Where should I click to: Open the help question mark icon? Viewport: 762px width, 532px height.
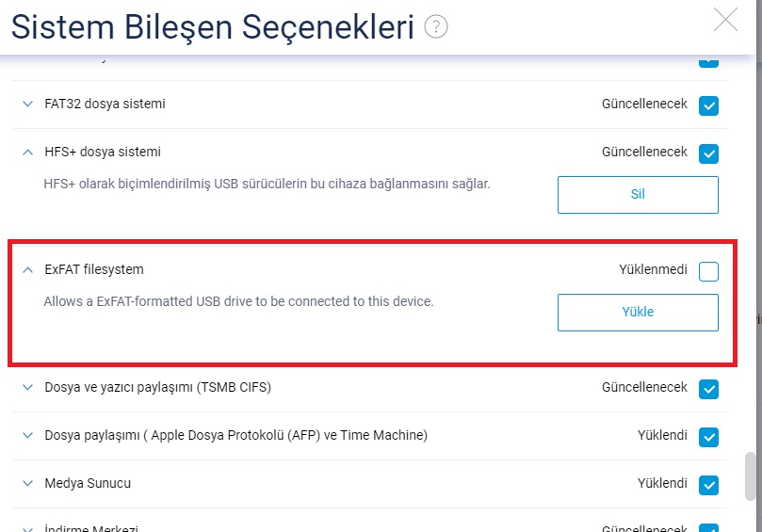[436, 26]
